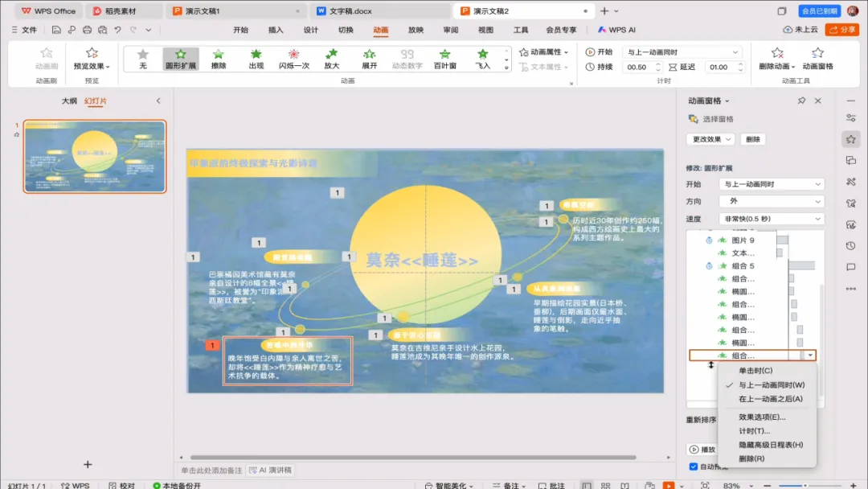Click the print icon in quick toolbar

click(x=87, y=30)
